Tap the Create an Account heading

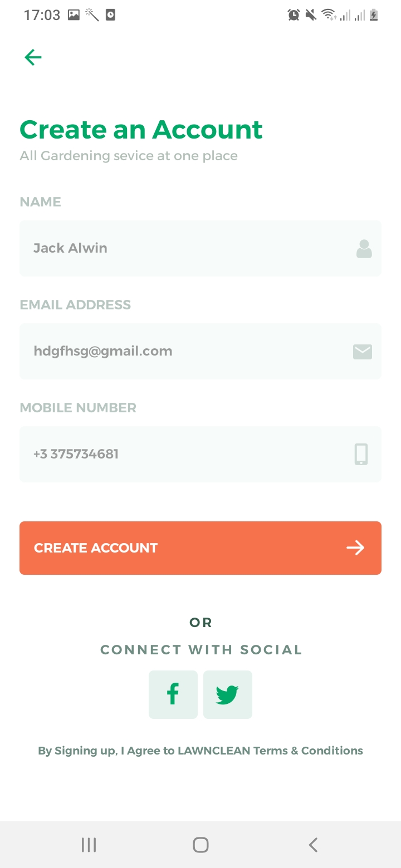(x=141, y=130)
